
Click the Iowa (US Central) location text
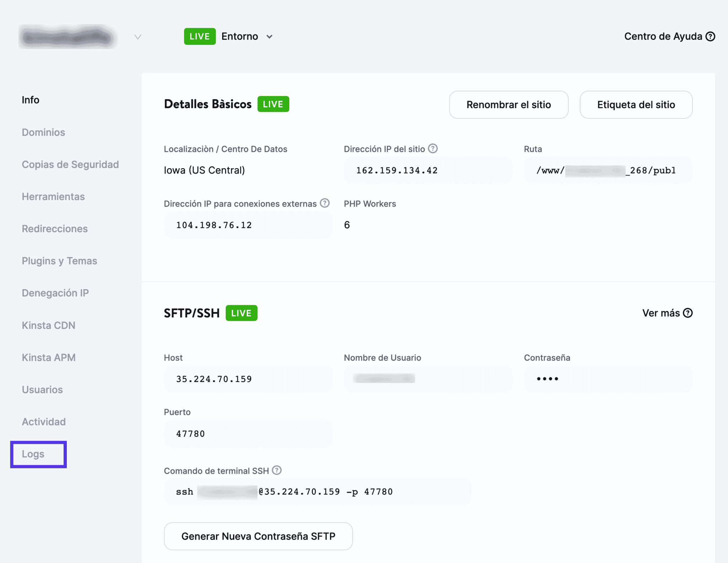click(x=204, y=170)
